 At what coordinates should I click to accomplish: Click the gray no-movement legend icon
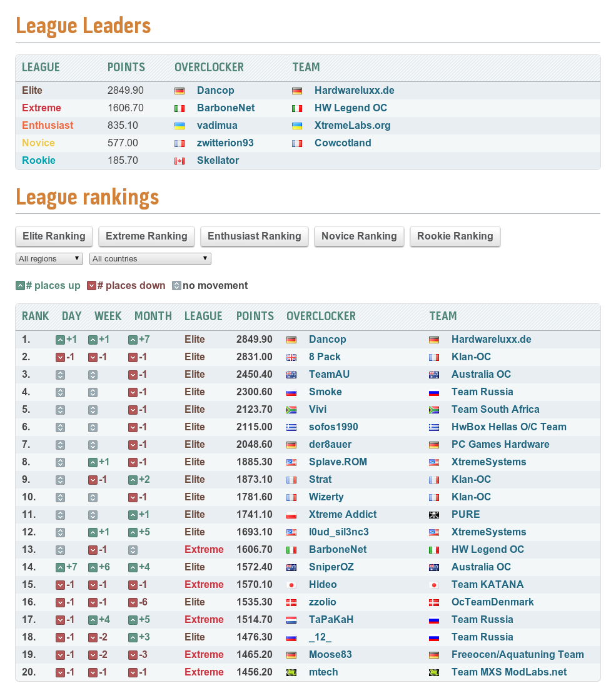[x=176, y=286]
